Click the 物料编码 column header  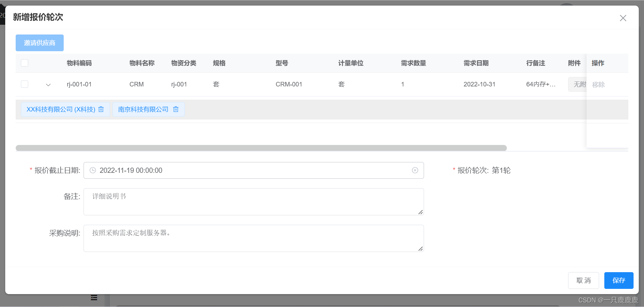click(79, 63)
